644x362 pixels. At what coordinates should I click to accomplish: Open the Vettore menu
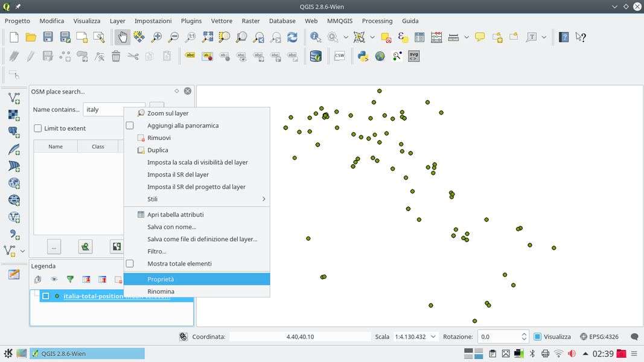[222, 21]
